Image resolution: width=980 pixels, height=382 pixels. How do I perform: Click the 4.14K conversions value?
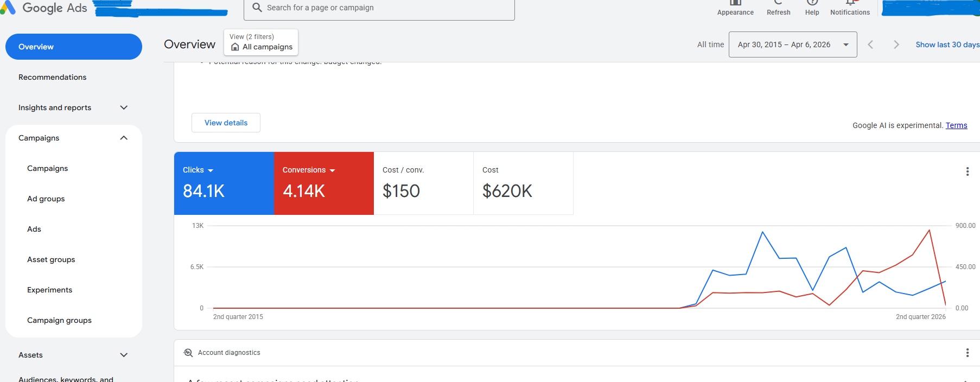click(x=304, y=191)
